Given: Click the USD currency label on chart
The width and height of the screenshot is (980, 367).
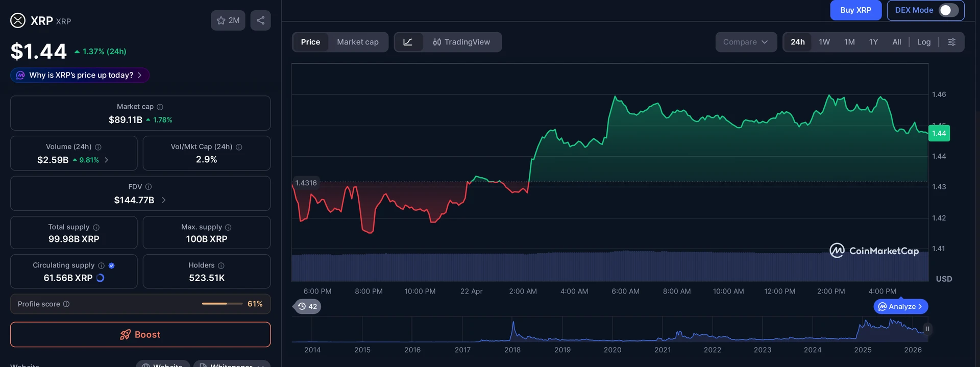Looking at the screenshot, I should (x=944, y=279).
